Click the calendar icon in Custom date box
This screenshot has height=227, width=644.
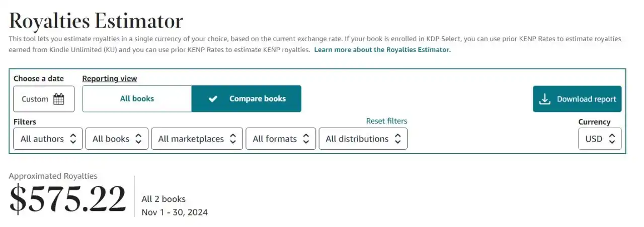pyautogui.click(x=59, y=99)
